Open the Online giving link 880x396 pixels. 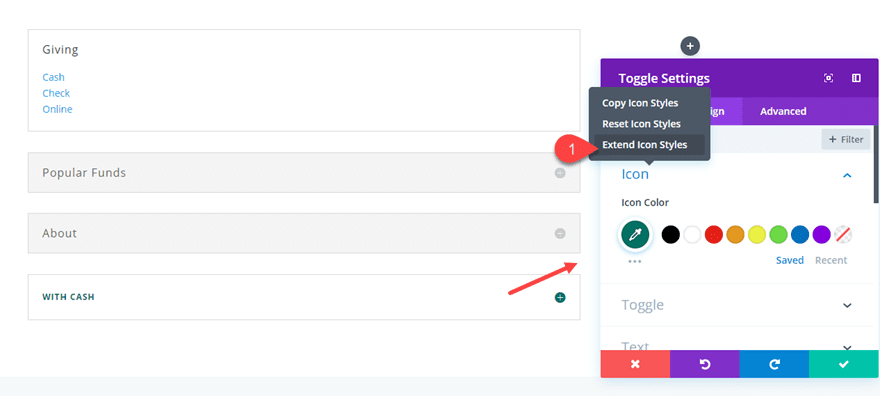click(57, 109)
